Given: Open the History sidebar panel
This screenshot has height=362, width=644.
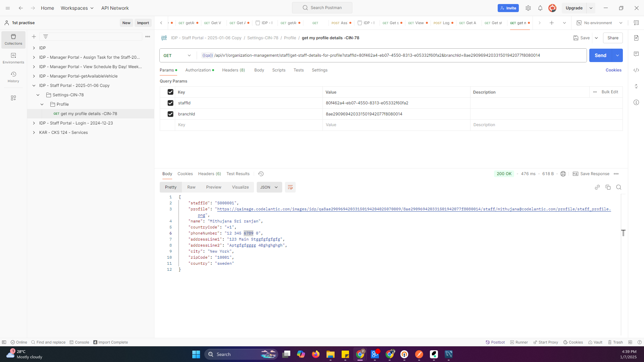Looking at the screenshot, I should 13,77.
